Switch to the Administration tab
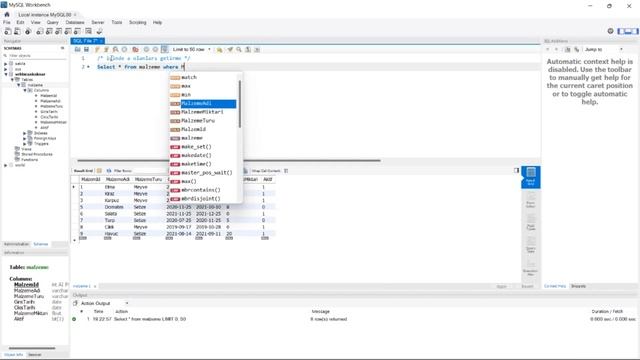 tap(16, 244)
